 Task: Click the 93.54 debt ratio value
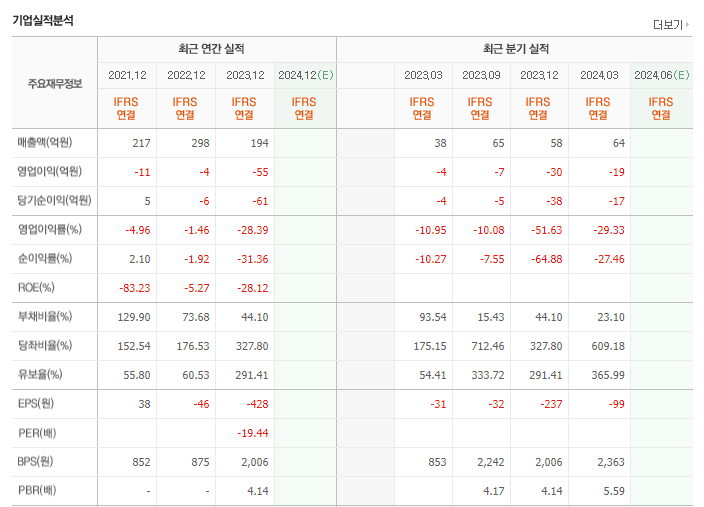tap(433, 317)
